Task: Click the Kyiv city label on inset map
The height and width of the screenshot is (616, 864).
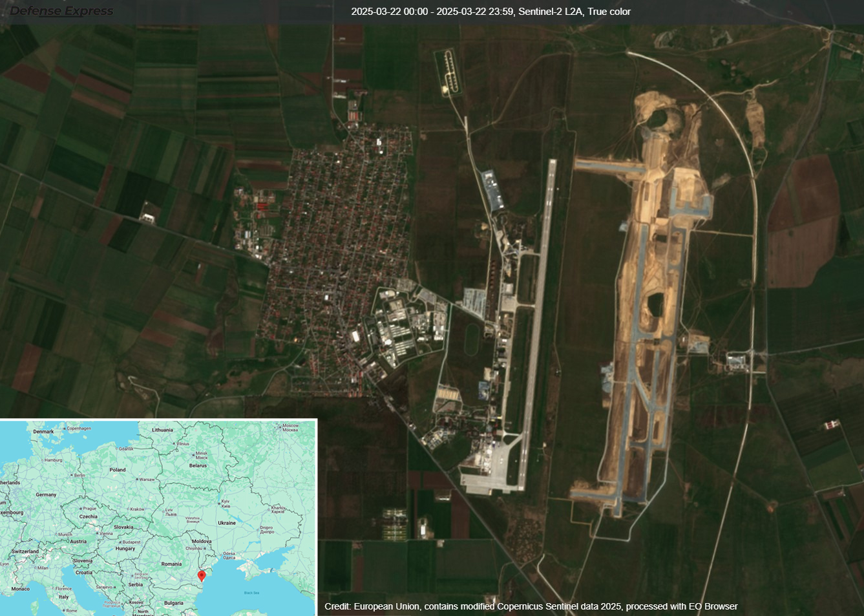Action: point(226,503)
